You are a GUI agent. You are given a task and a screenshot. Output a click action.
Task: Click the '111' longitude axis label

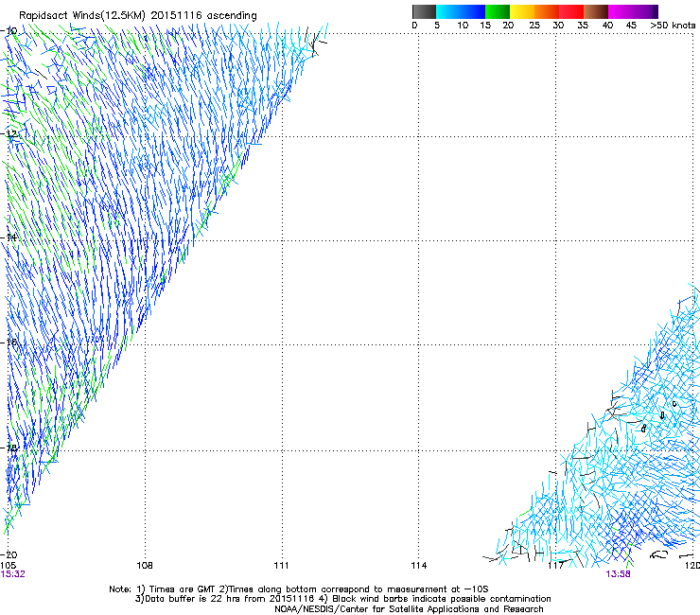(x=281, y=566)
